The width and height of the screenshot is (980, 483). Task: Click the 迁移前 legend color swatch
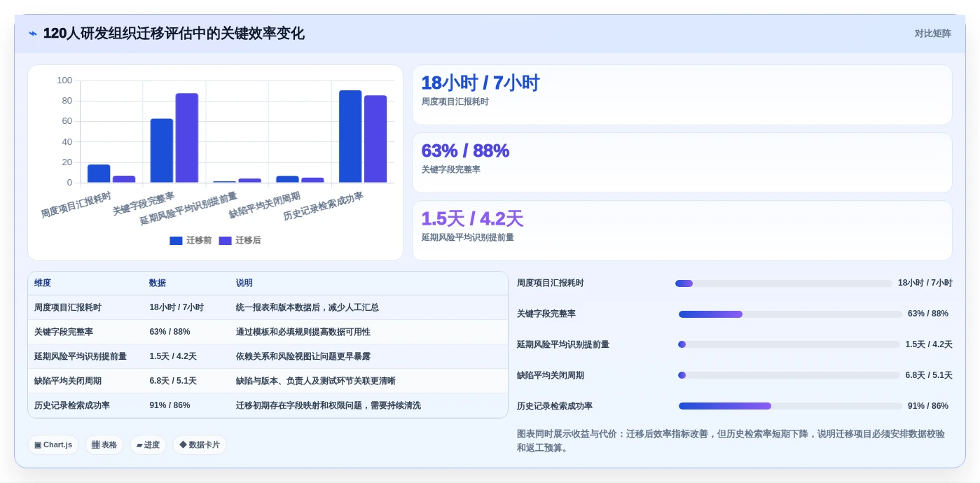[x=176, y=241]
